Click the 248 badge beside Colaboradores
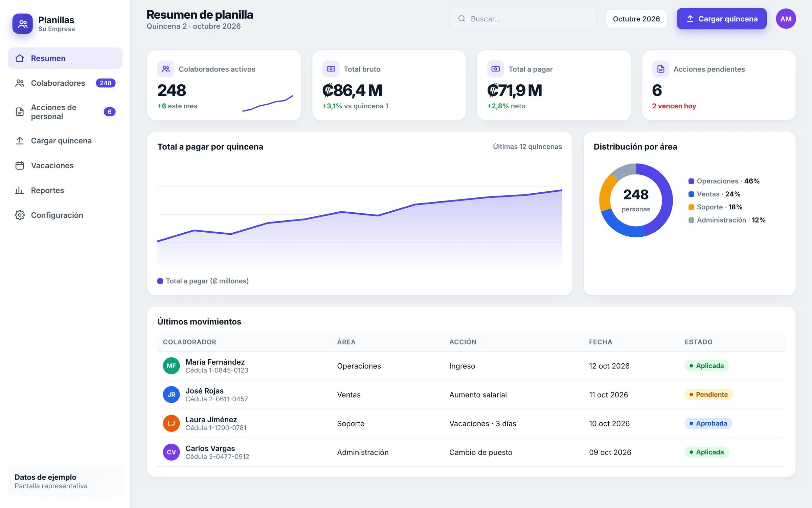Viewport: 812px width, 508px height. click(106, 83)
